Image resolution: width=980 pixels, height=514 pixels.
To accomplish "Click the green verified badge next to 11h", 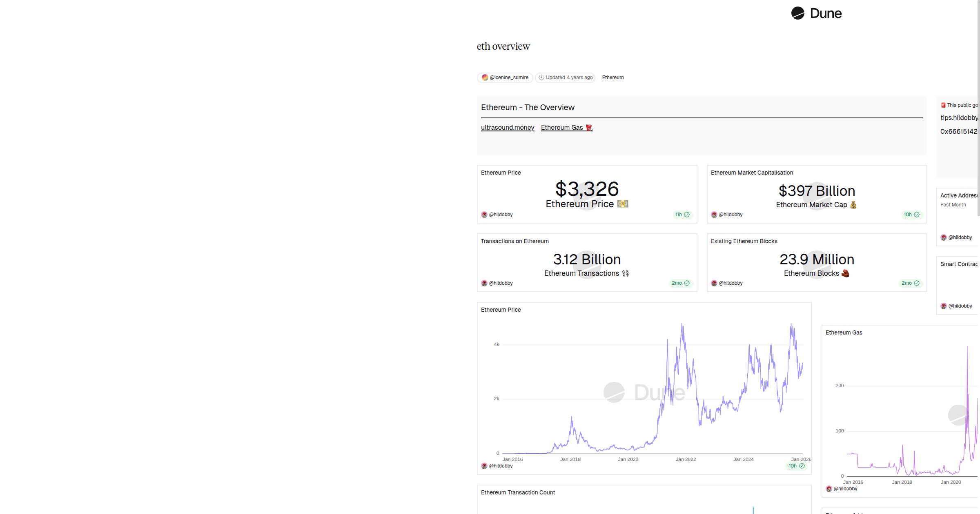I will click(x=686, y=215).
